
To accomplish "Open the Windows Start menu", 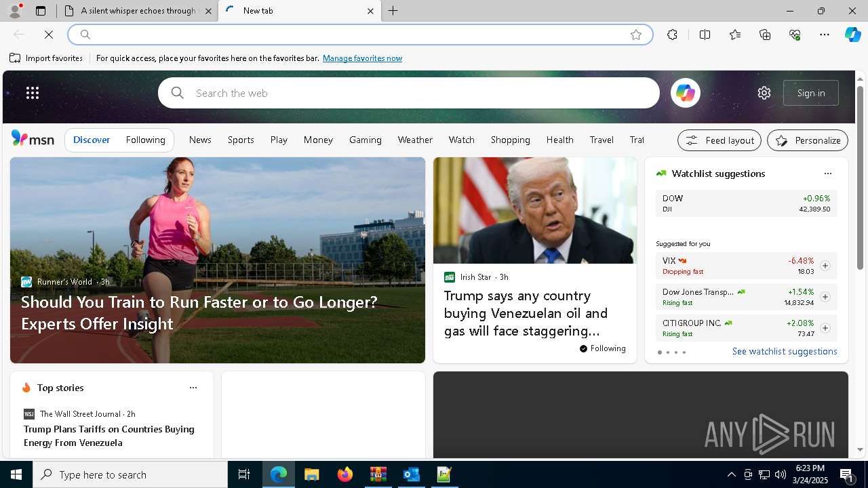I will [16, 474].
